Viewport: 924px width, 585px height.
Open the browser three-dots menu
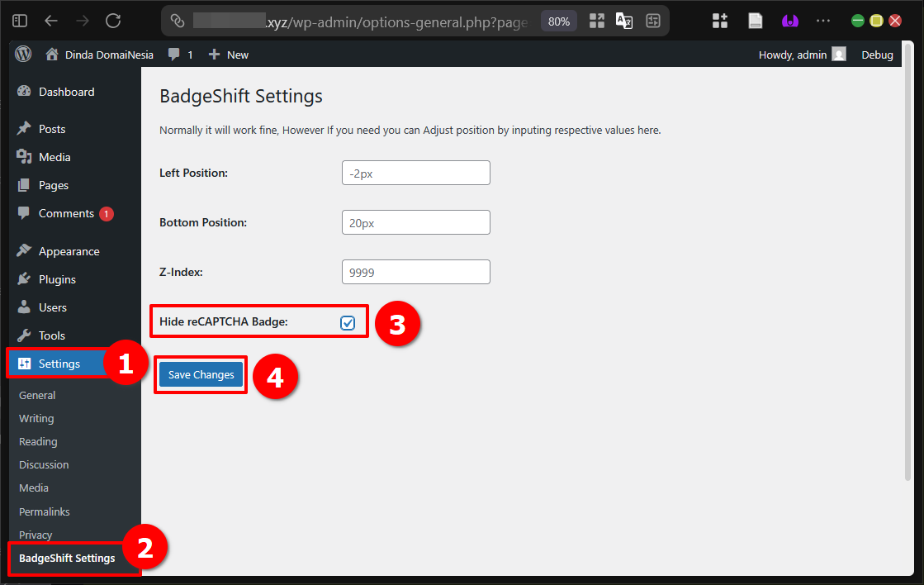[x=823, y=21]
